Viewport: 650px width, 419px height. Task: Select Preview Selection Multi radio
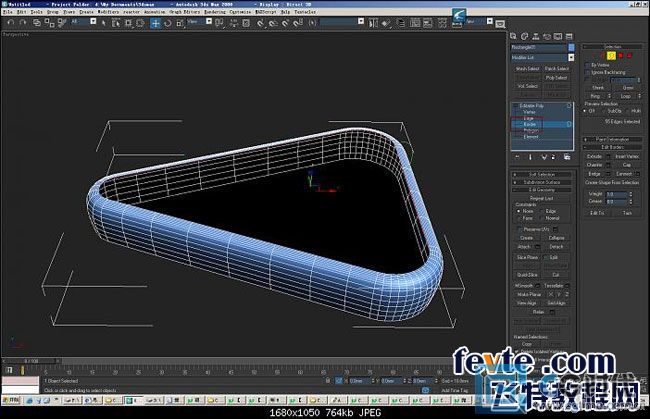click(x=628, y=111)
